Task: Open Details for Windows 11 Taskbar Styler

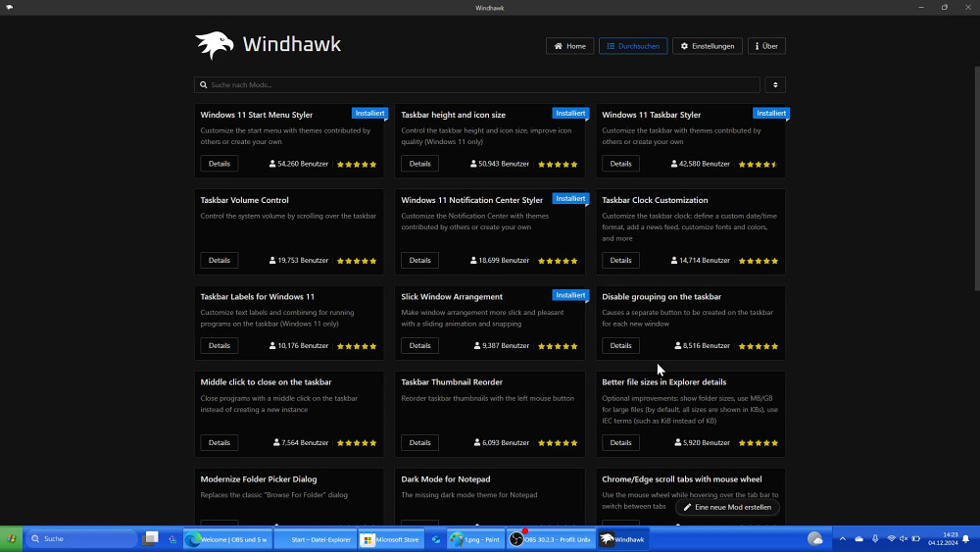Action: coord(620,164)
